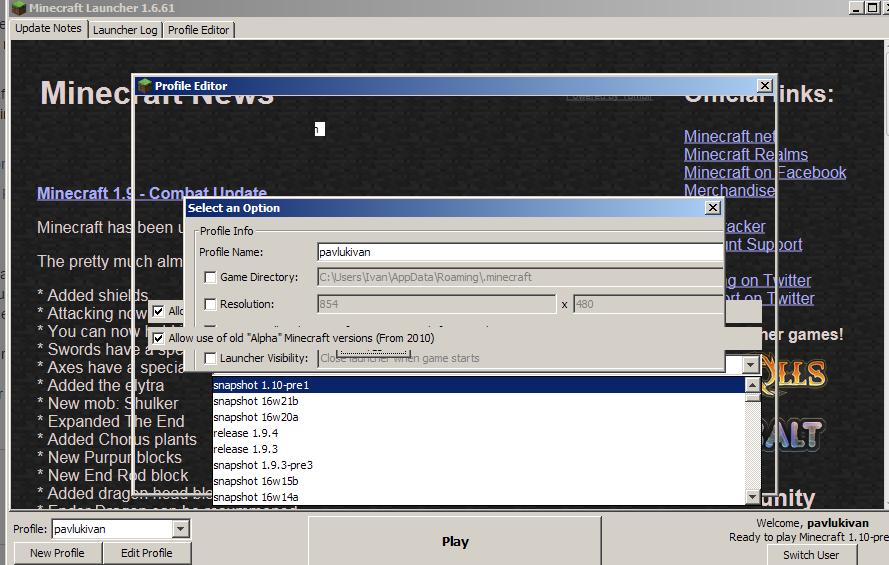Click the Game Directory path field
This screenshot has height=565, width=889.
click(x=520, y=277)
